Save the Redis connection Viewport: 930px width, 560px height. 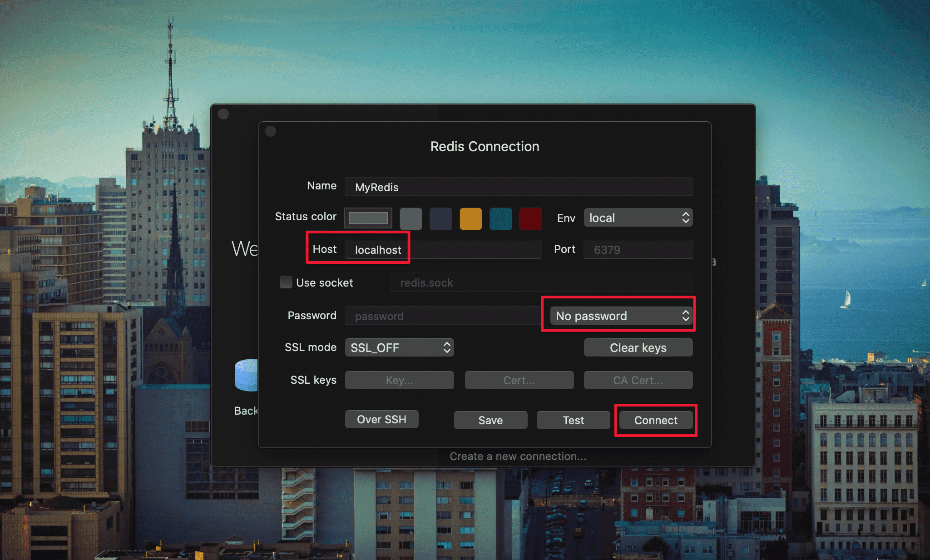[x=491, y=420]
